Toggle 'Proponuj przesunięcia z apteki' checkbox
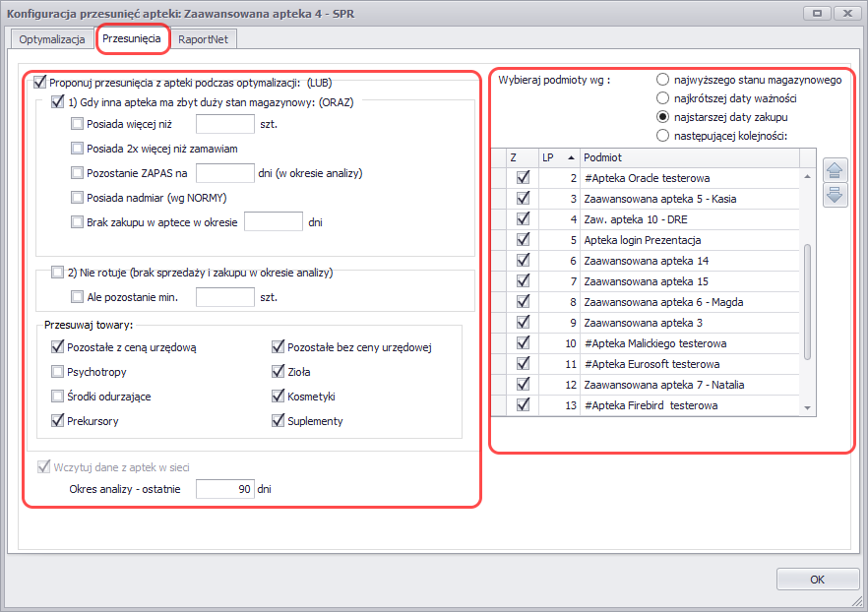The height and width of the screenshot is (612, 868). click(40, 83)
